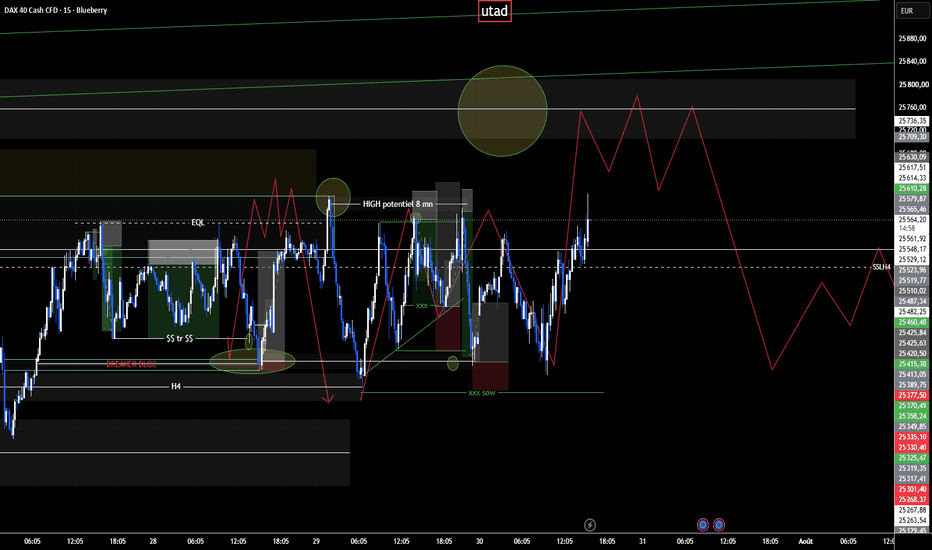Select the small circle at 'HIGH potentiel' line
Screen dimensions: 932x550
[x=333, y=196]
